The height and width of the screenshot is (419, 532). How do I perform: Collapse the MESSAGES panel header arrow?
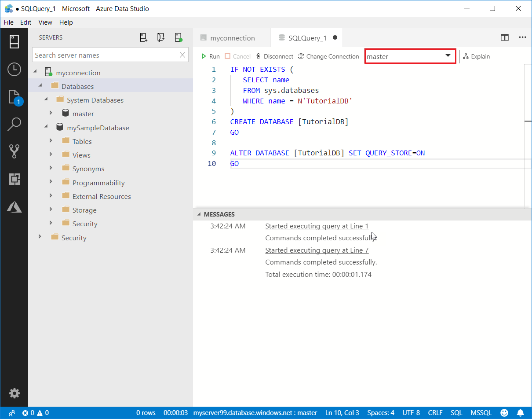[199, 214]
